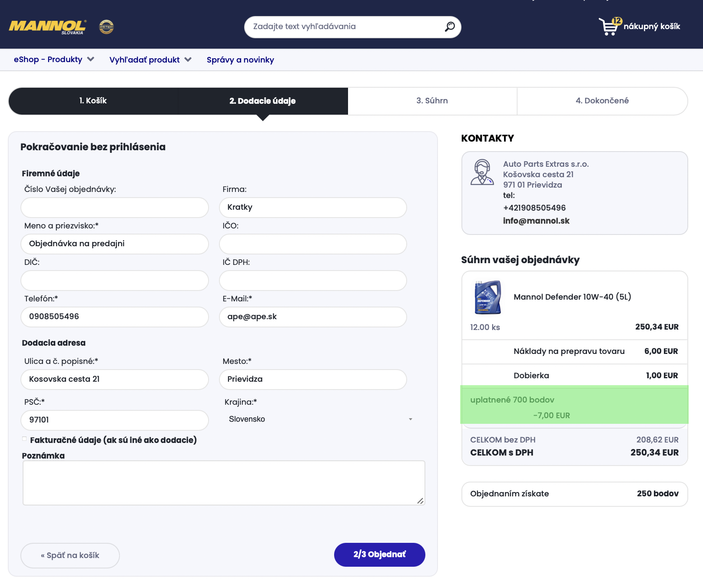This screenshot has height=588, width=703.
Task: Click CELKOM bez DPH label
Action: click(503, 439)
